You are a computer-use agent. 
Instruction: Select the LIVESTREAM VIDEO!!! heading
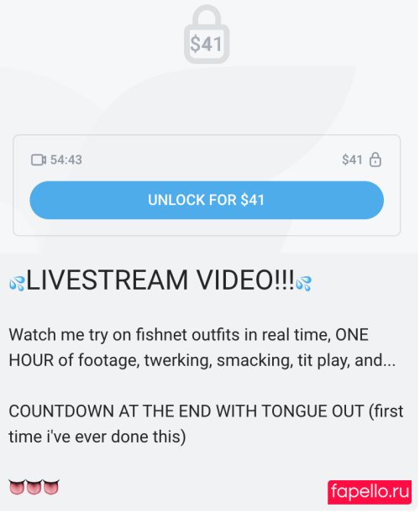pos(160,281)
